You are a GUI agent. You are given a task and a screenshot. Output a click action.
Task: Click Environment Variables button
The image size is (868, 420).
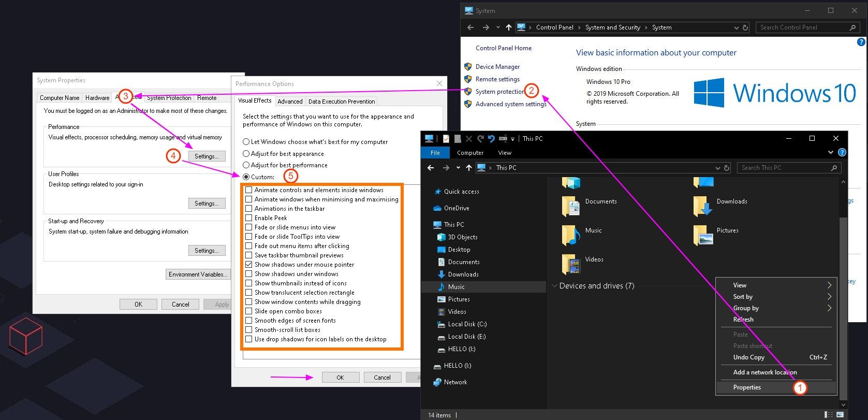click(198, 274)
